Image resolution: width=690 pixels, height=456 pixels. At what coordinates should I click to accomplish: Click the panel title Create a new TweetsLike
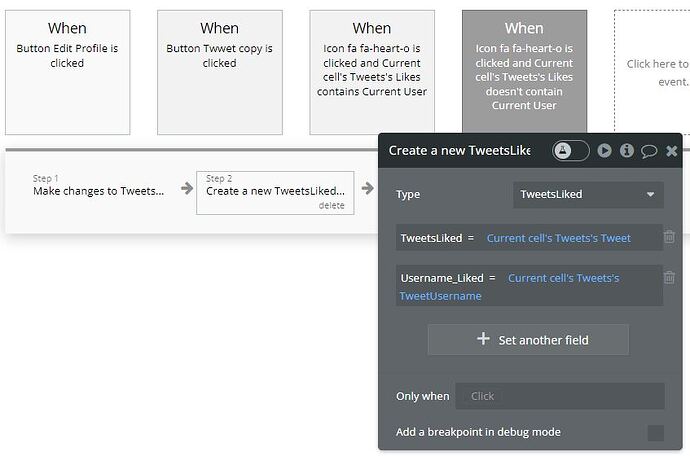(459, 151)
